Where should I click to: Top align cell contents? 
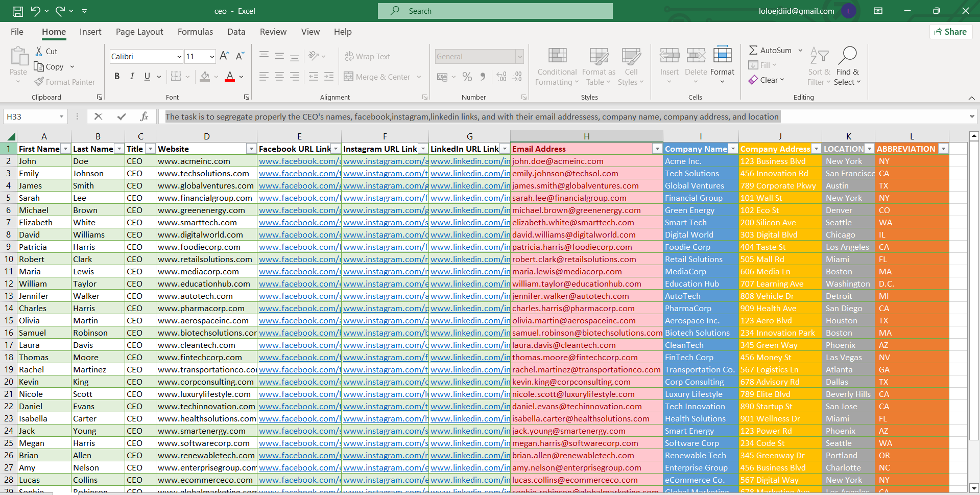pyautogui.click(x=264, y=56)
